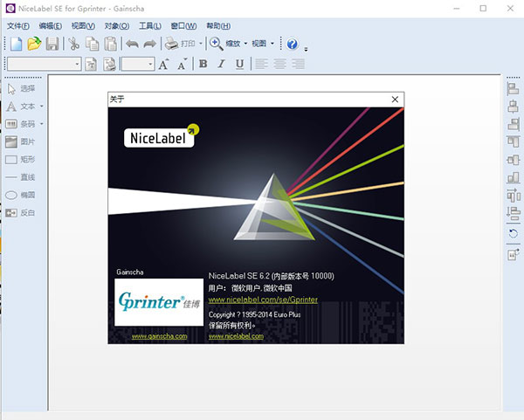Select the pointer tool 选择
This screenshot has width=524, height=420.
pyautogui.click(x=21, y=88)
